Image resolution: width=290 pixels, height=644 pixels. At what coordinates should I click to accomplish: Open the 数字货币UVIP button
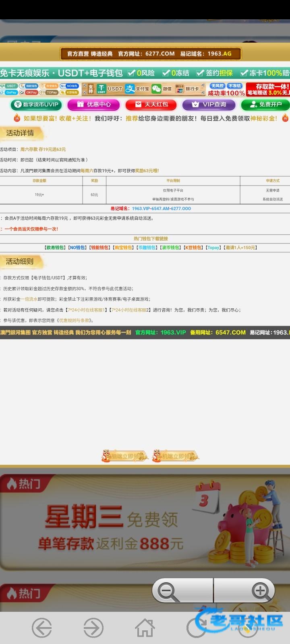click(37, 105)
